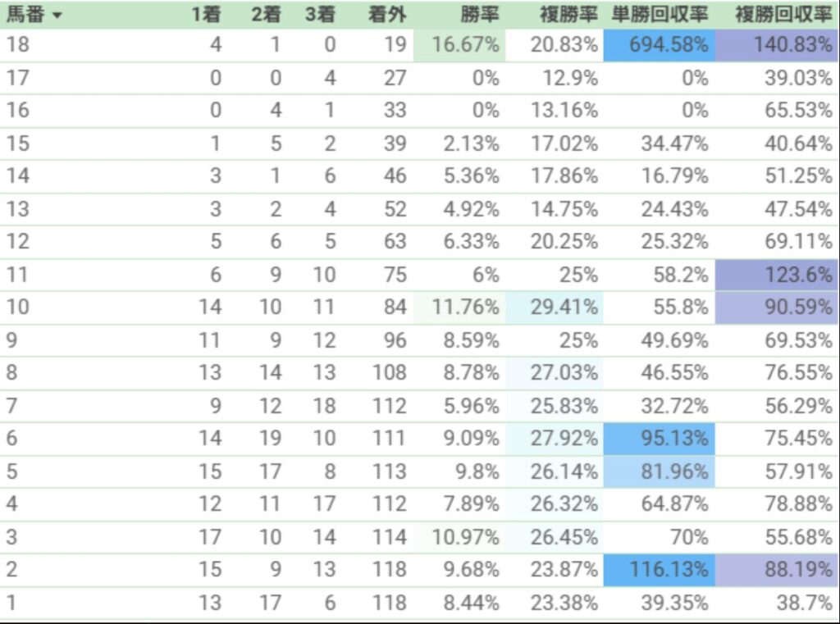The height and width of the screenshot is (624, 840).
Task: Select the green 16.67% win rate cell
Action: point(459,45)
